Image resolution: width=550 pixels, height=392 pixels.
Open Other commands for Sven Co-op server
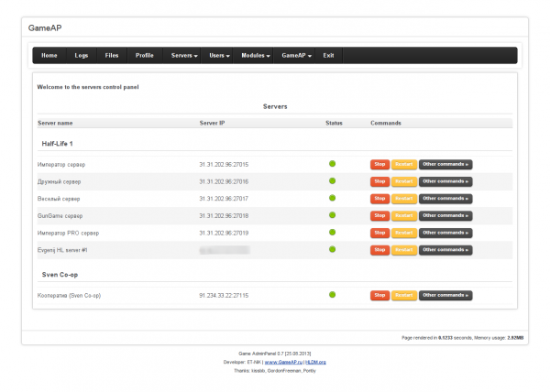(x=445, y=295)
